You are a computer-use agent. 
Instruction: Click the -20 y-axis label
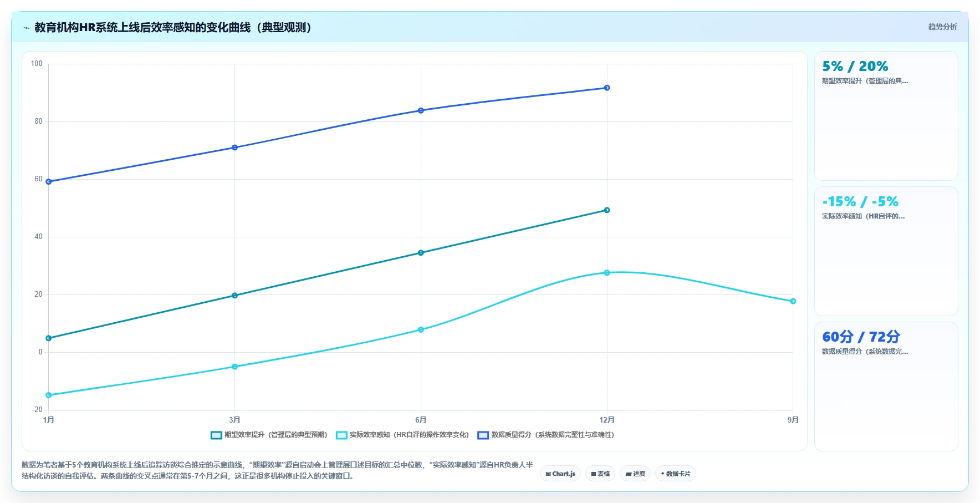pos(37,410)
